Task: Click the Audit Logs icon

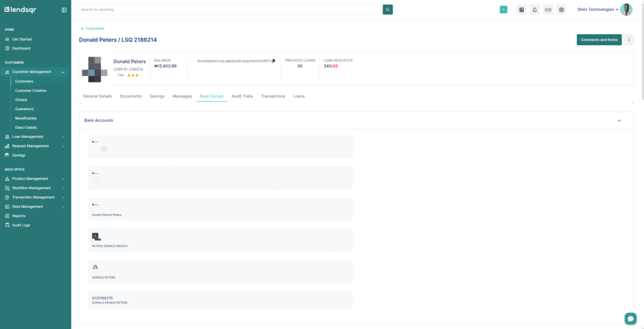Action: pos(7,225)
